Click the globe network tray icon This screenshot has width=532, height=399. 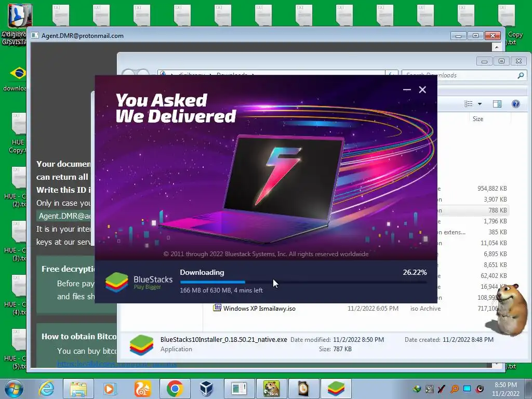417,389
